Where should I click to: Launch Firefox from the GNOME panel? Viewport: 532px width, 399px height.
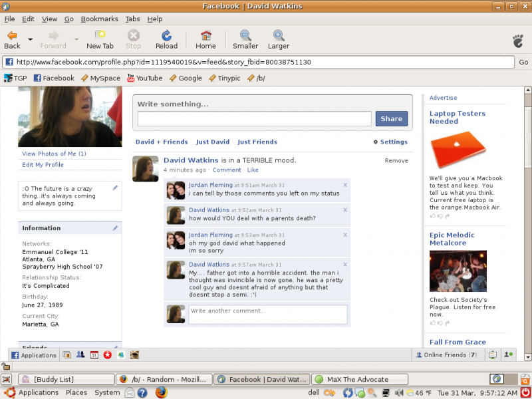[162, 392]
